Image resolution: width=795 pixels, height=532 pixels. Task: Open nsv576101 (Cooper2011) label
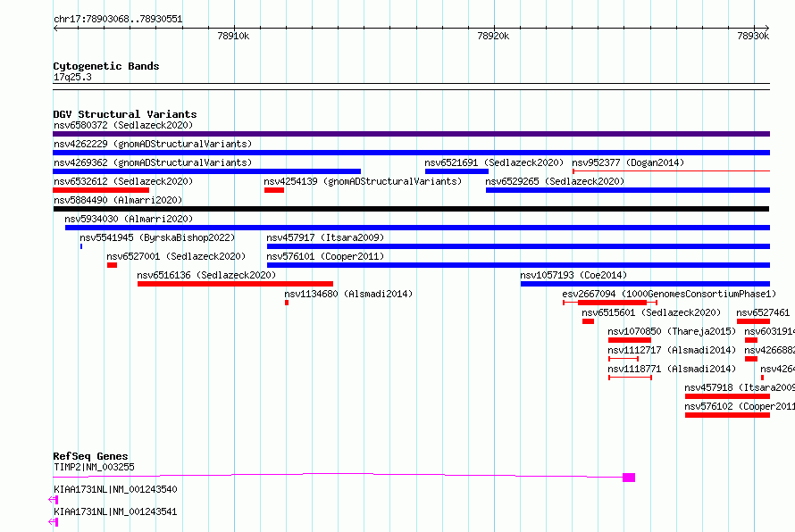click(x=325, y=256)
